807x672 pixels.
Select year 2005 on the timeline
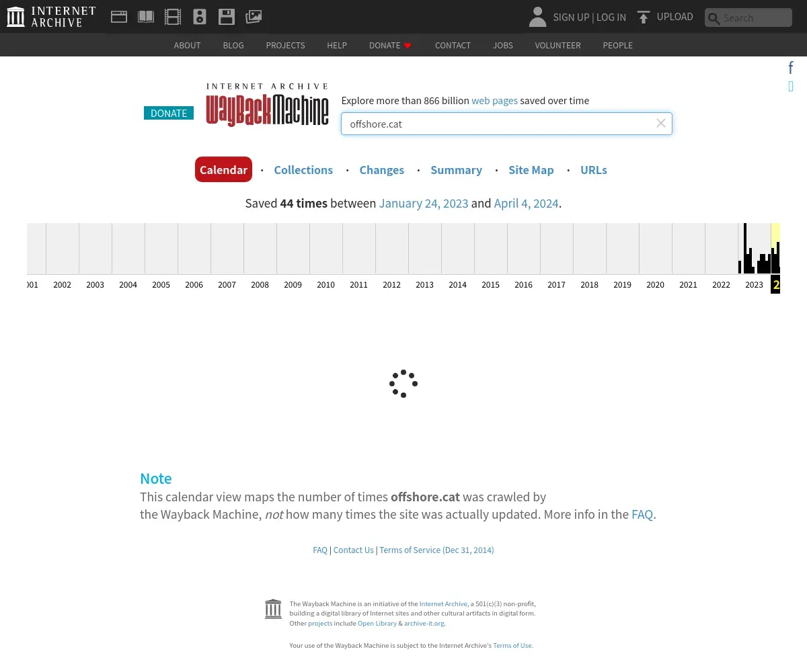coord(161,285)
